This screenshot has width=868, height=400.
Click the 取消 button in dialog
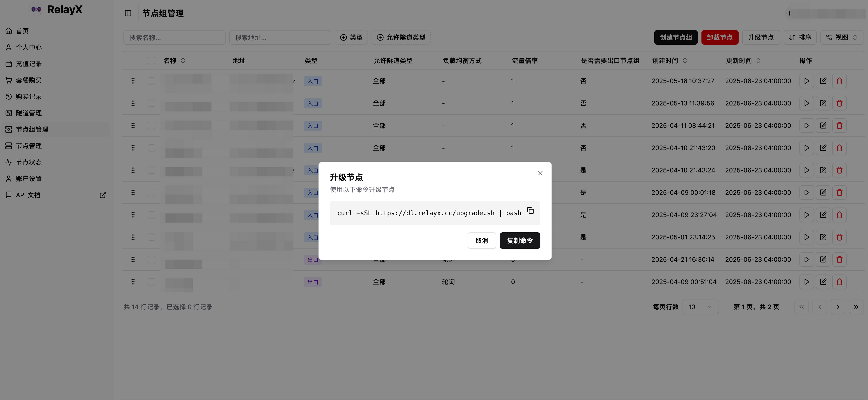coord(482,241)
